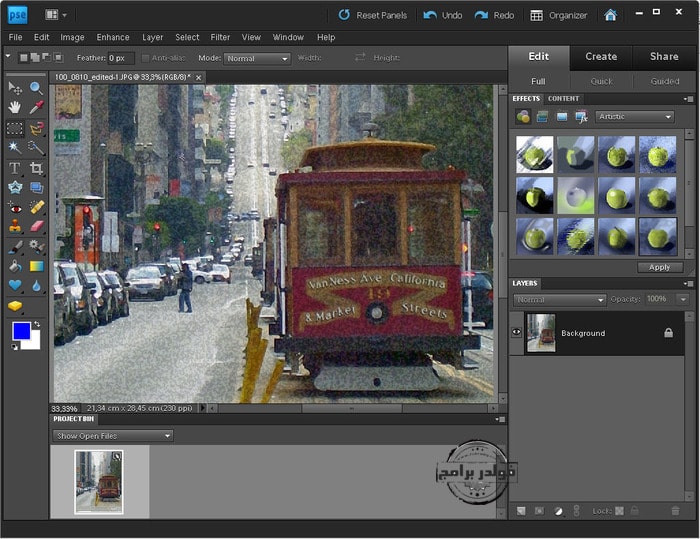Select the Gradient tool
This screenshot has height=539, width=700.
pyautogui.click(x=36, y=267)
